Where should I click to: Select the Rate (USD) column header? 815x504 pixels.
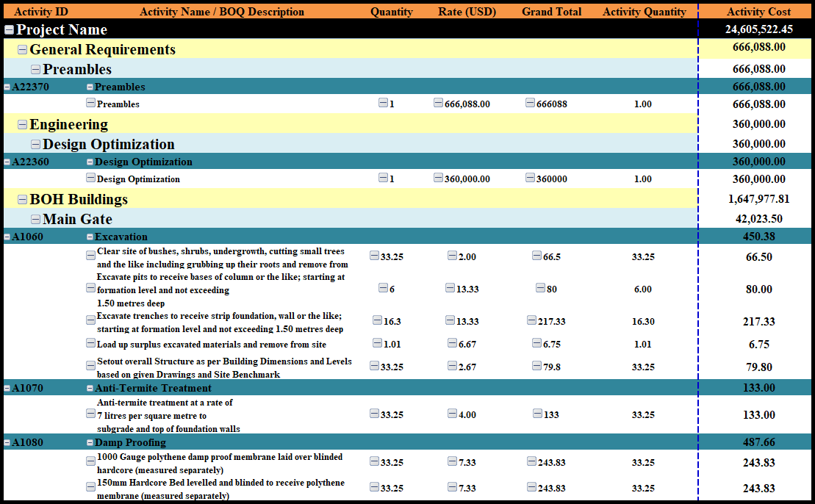click(467, 12)
